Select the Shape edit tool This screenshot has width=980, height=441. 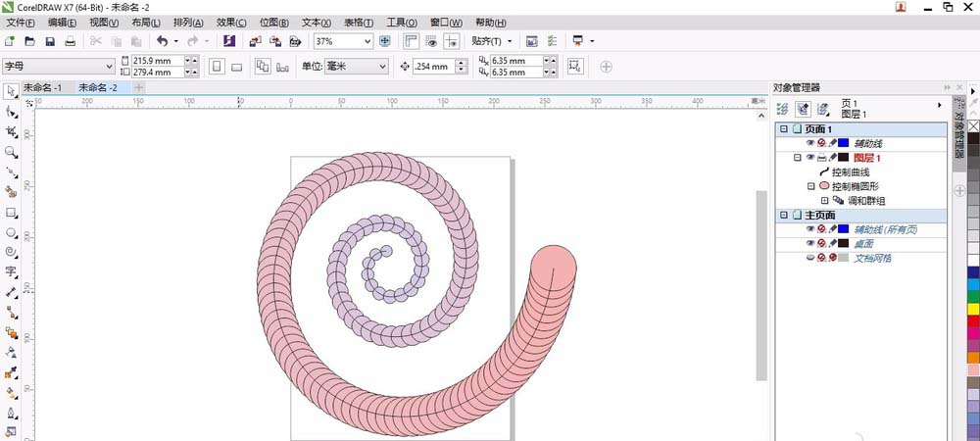pos(11,112)
